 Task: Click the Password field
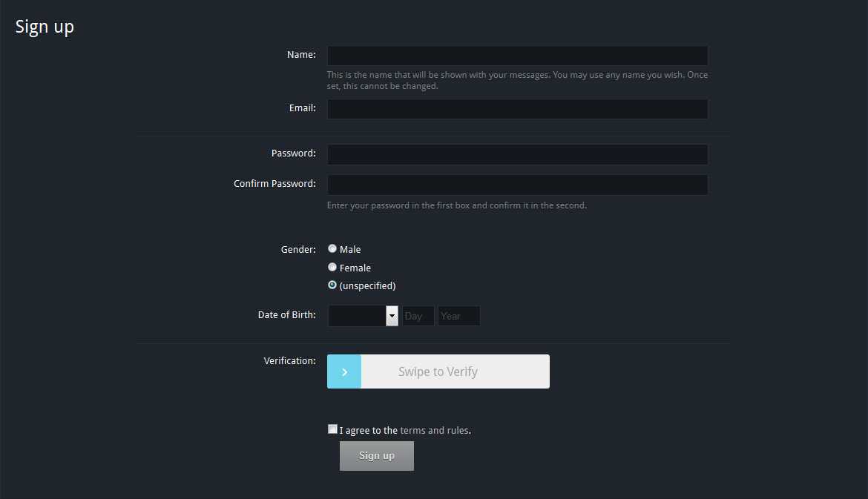pos(517,154)
